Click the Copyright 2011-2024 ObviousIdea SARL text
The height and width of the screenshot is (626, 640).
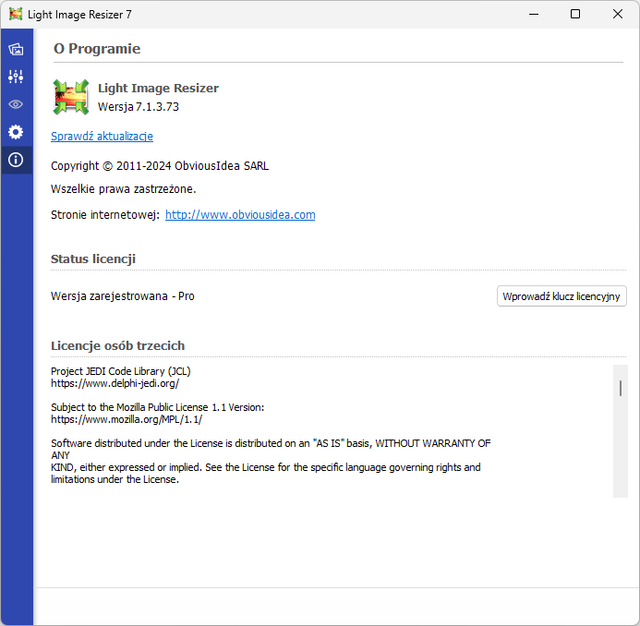(160, 166)
